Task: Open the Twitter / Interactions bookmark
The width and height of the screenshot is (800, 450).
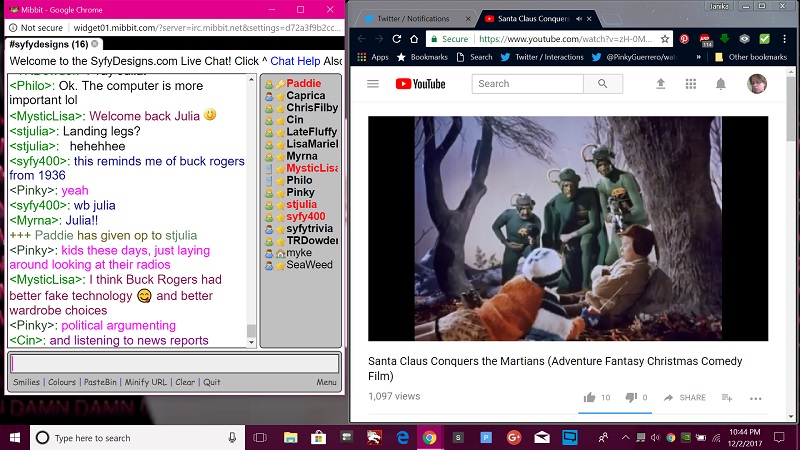Action: [542, 57]
